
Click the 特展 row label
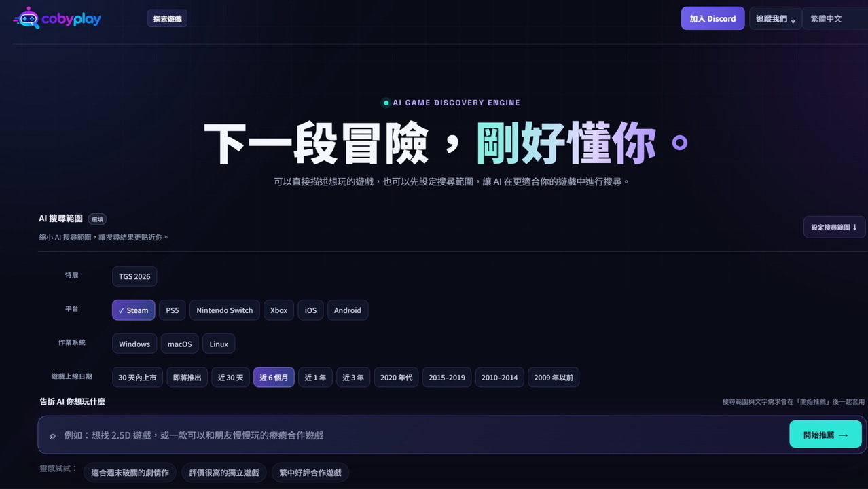tap(72, 275)
